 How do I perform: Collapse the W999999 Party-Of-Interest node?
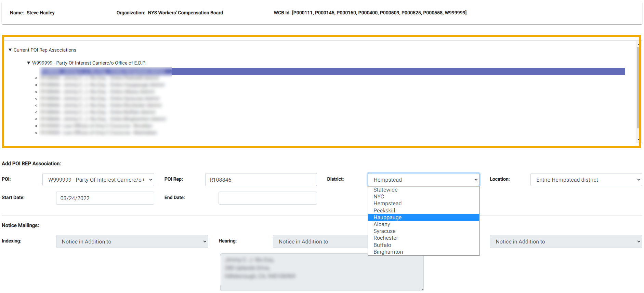[x=29, y=63]
